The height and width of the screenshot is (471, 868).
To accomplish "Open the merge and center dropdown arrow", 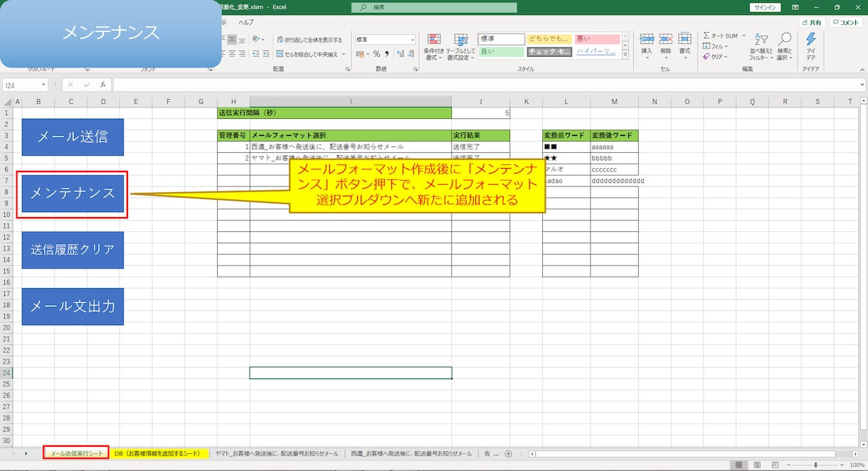I will [x=344, y=54].
